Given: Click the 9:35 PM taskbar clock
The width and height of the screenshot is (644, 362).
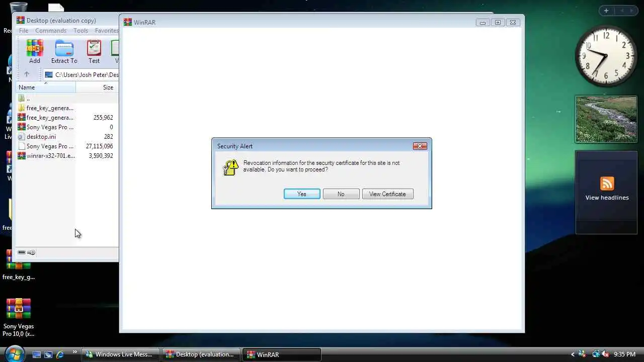Looking at the screenshot, I should click(x=624, y=354).
